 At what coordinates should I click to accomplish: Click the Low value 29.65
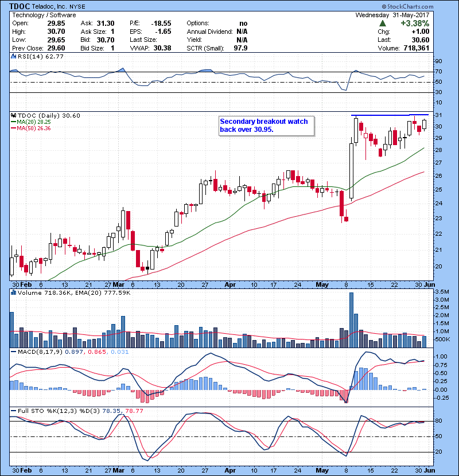coord(56,40)
